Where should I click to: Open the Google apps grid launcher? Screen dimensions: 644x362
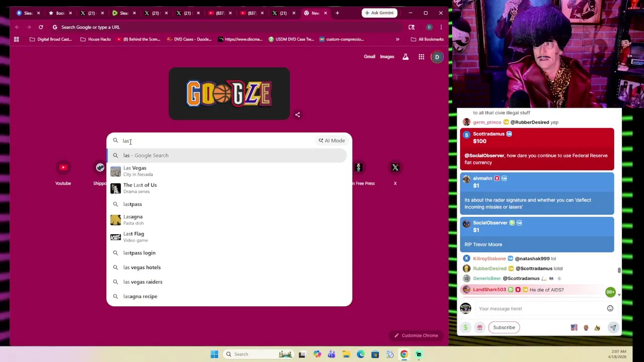tap(421, 57)
